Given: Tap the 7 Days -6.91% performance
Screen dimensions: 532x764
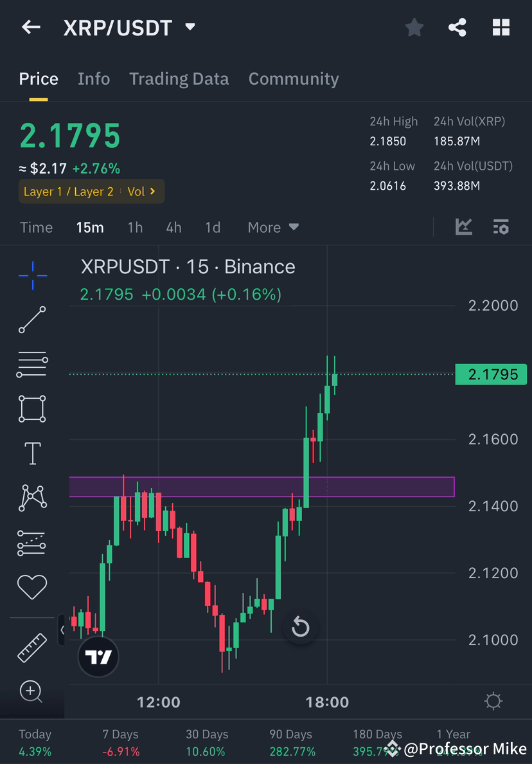Looking at the screenshot, I should (120, 743).
